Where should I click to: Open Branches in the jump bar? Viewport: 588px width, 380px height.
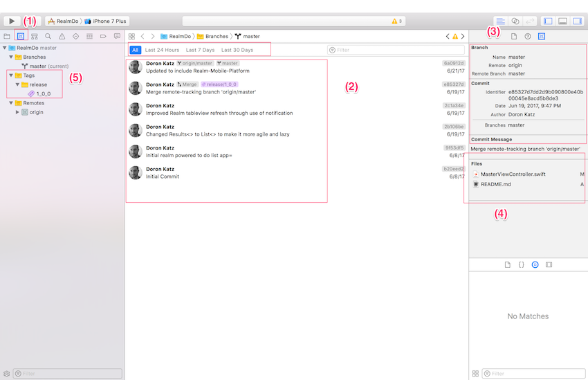(x=212, y=37)
